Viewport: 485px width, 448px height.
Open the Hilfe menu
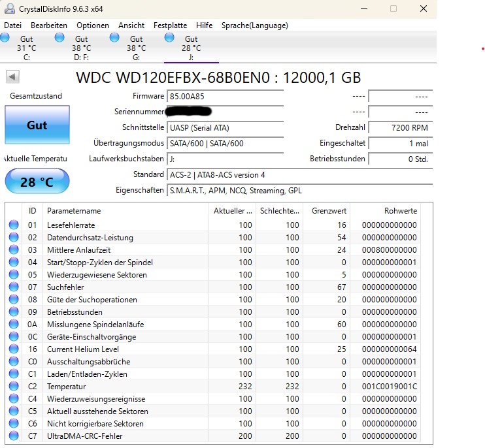point(204,25)
